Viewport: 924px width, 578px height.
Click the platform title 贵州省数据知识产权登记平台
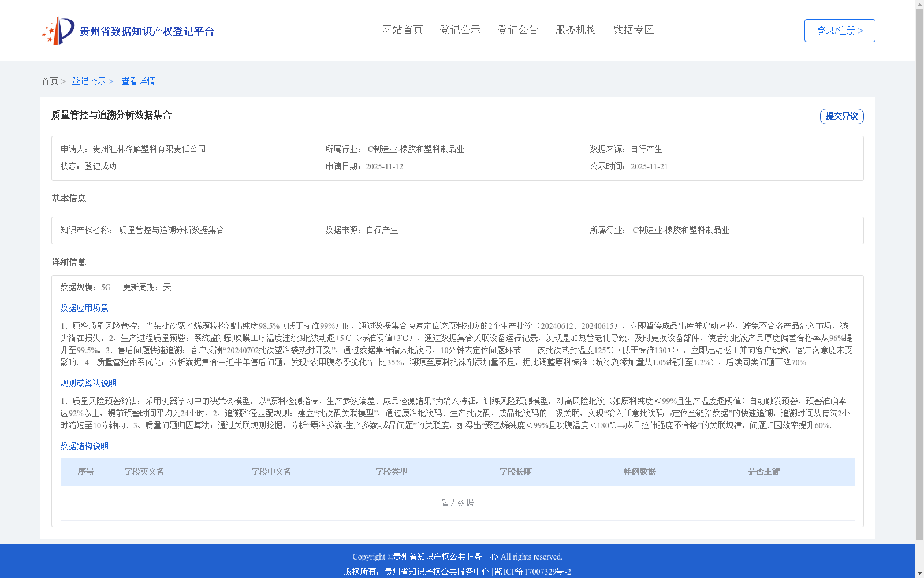coord(147,31)
